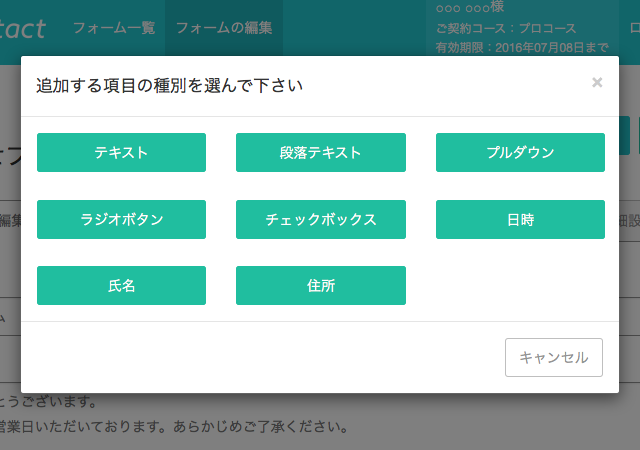
Task: Select the 日時 field type
Action: pyautogui.click(x=520, y=219)
